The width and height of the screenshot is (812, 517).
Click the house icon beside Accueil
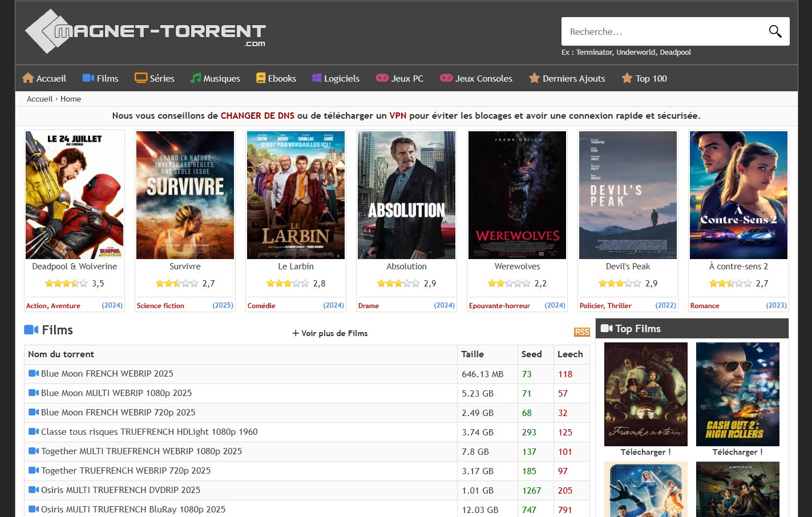click(x=28, y=78)
